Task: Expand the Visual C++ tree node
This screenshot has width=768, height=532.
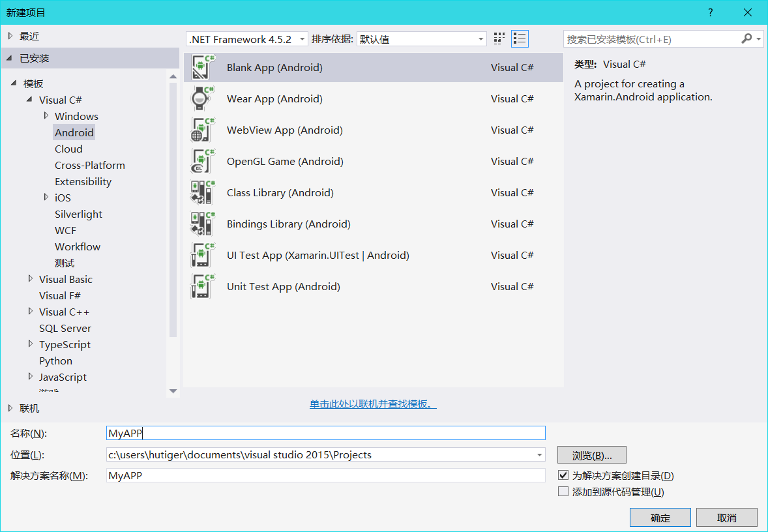Action: pos(31,311)
